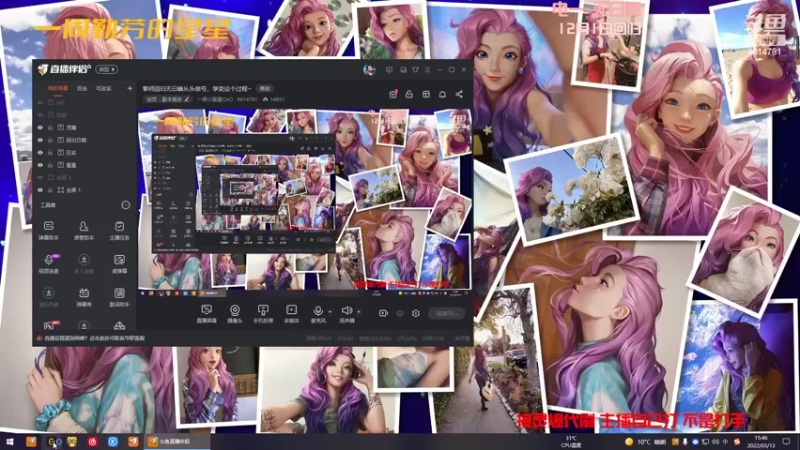Click room number 9814781
The image size is (800, 450).
tap(247, 99)
